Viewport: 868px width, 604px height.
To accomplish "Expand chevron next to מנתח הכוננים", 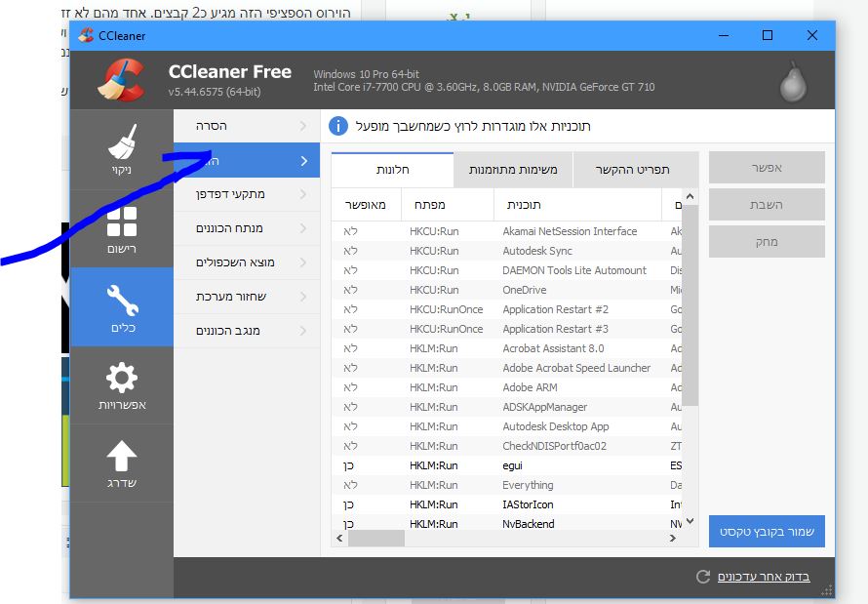I will click(303, 228).
